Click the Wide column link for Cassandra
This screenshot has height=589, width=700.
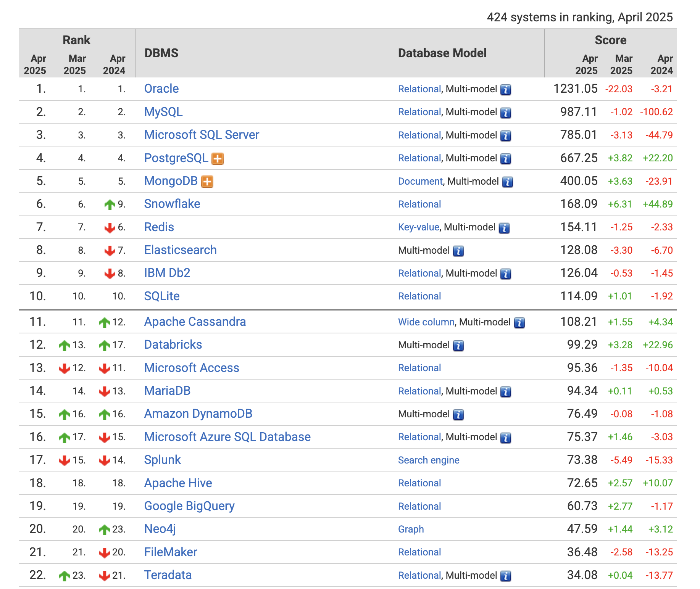point(426,322)
